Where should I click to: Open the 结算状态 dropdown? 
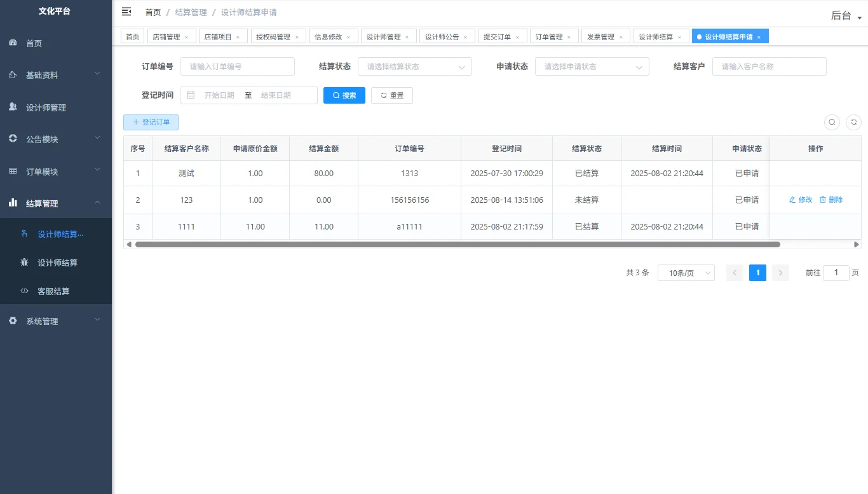click(414, 66)
